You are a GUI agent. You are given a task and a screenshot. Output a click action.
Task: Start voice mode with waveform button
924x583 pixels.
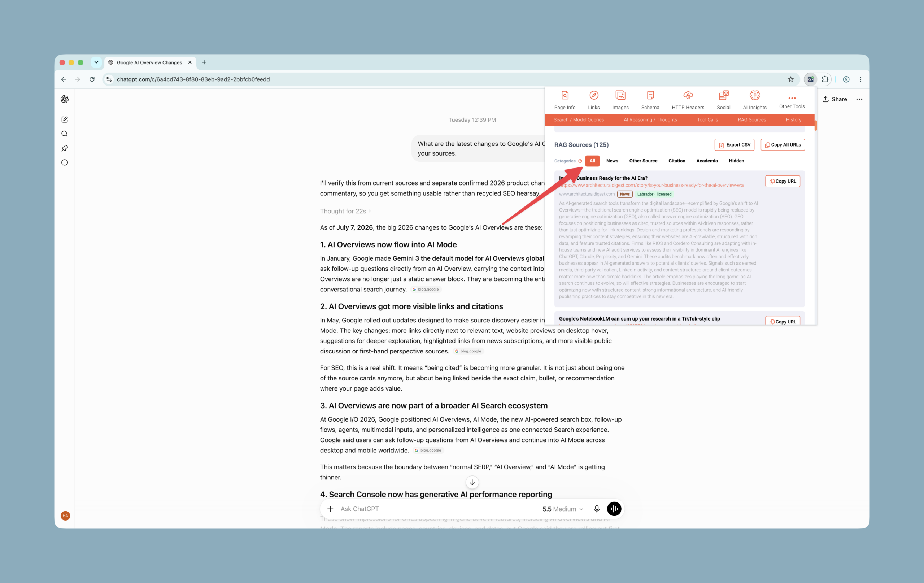pyautogui.click(x=614, y=509)
